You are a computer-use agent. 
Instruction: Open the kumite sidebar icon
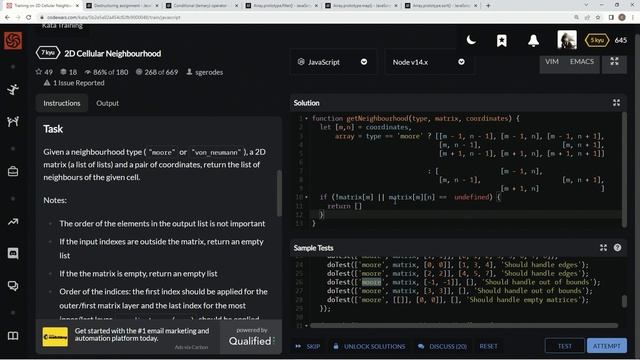click(13, 121)
